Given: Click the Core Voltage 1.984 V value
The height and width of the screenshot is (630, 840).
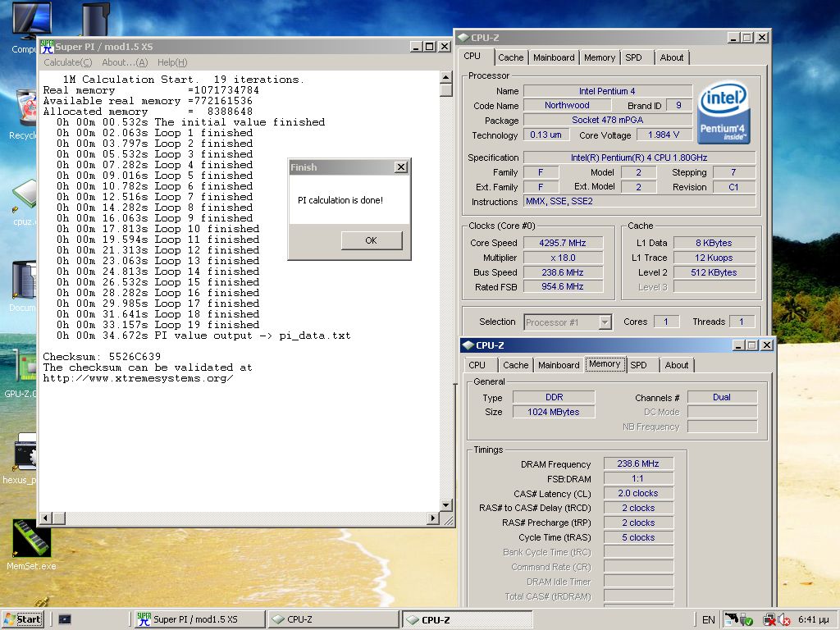Looking at the screenshot, I should pos(664,135).
